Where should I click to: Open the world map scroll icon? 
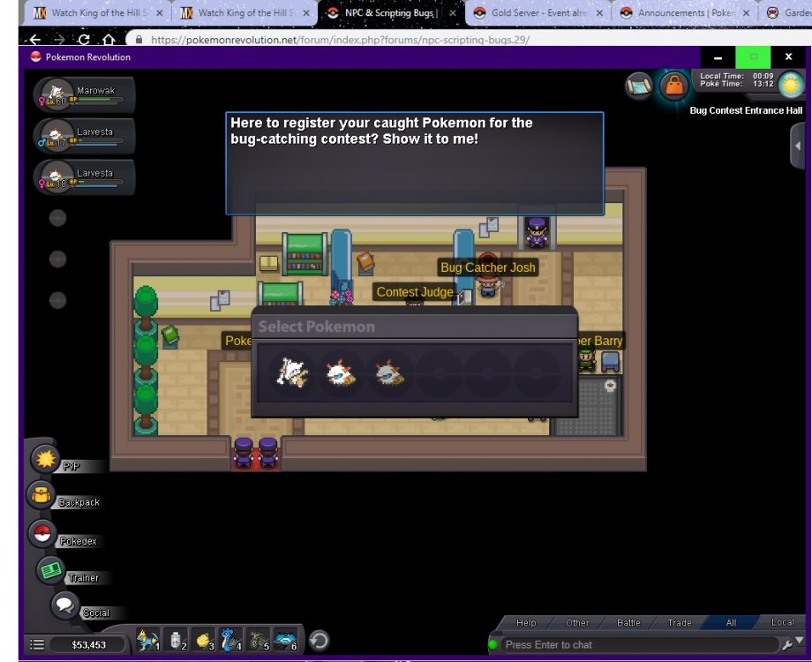(639, 86)
